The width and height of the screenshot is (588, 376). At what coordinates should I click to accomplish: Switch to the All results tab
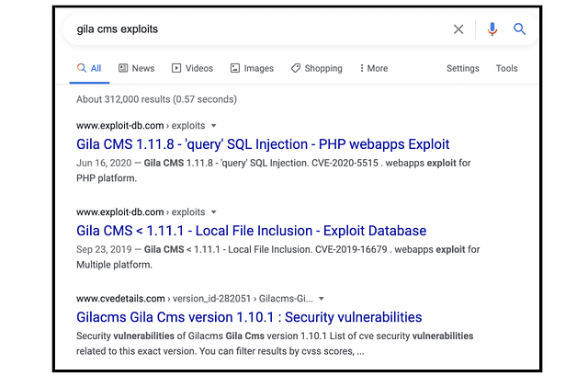coord(89,68)
